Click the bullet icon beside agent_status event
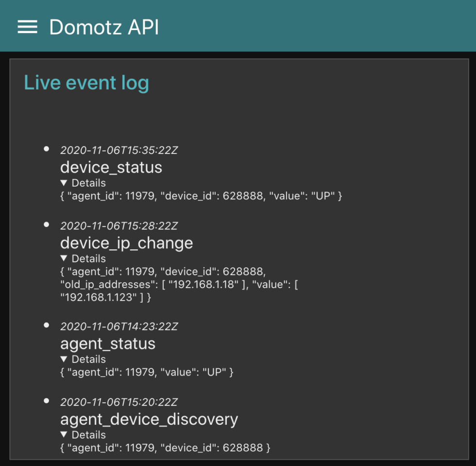476x466 pixels. (46, 325)
